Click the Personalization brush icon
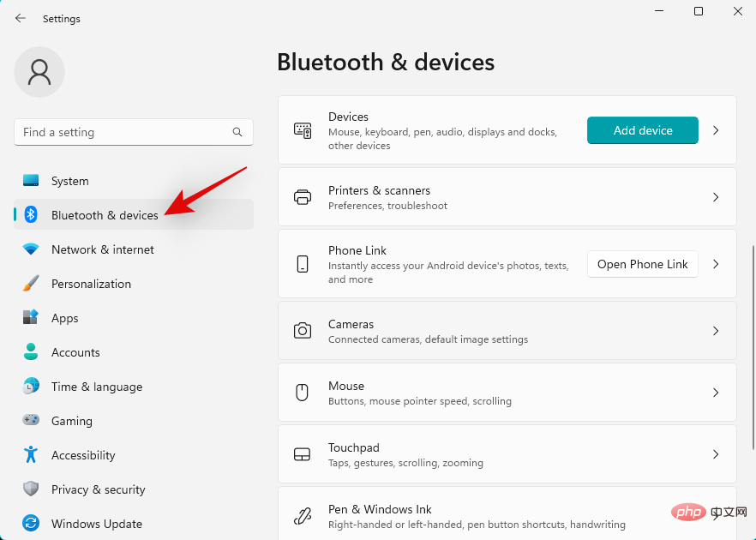Image resolution: width=756 pixels, height=540 pixels. click(x=31, y=284)
